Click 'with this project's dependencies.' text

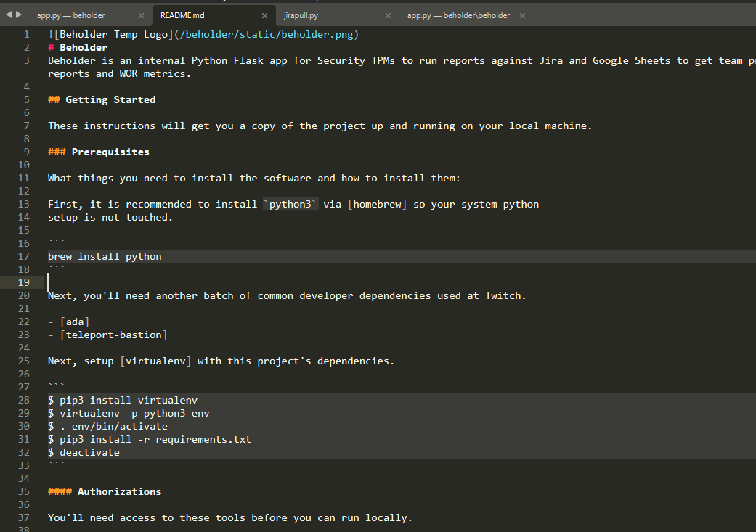pyautogui.click(x=296, y=361)
